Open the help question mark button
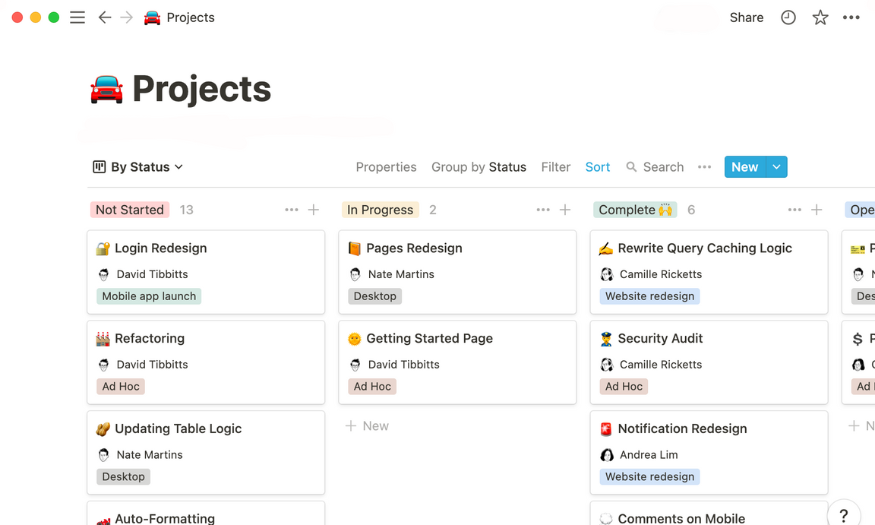 click(x=844, y=514)
